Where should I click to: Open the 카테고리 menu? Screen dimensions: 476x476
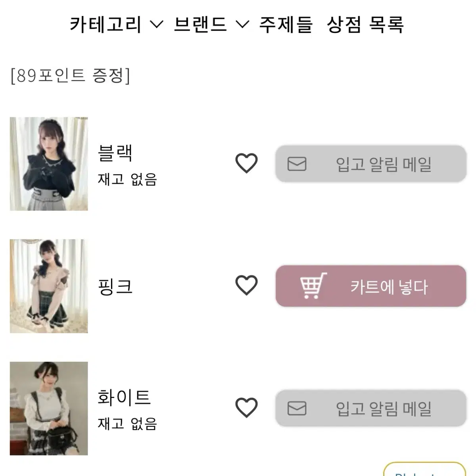pyautogui.click(x=106, y=24)
